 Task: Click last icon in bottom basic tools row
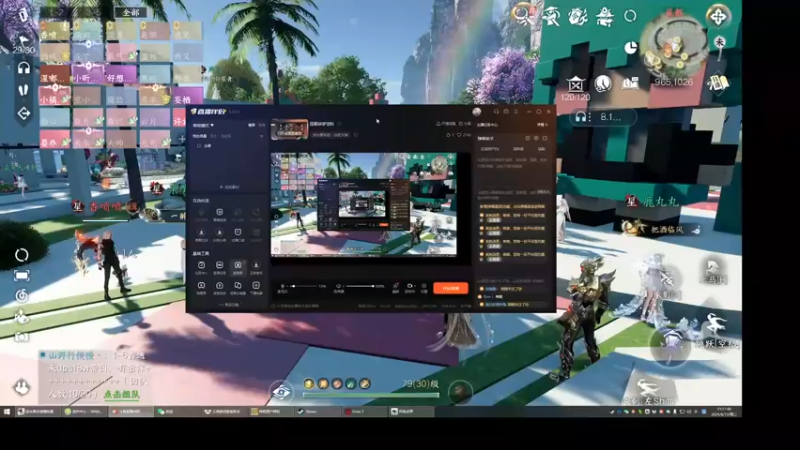(256, 286)
